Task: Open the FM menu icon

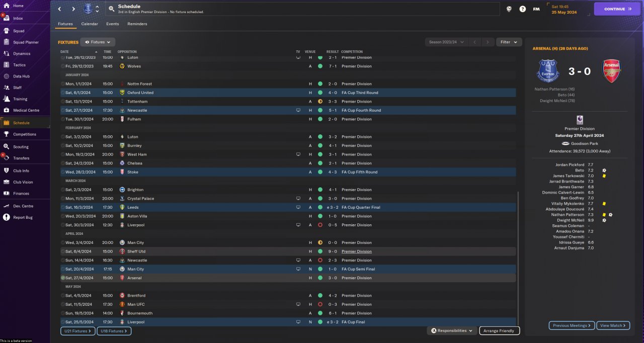Action: (x=536, y=9)
